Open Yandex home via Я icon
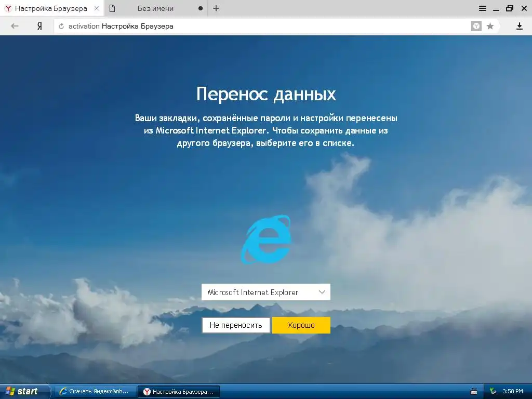 (39, 26)
